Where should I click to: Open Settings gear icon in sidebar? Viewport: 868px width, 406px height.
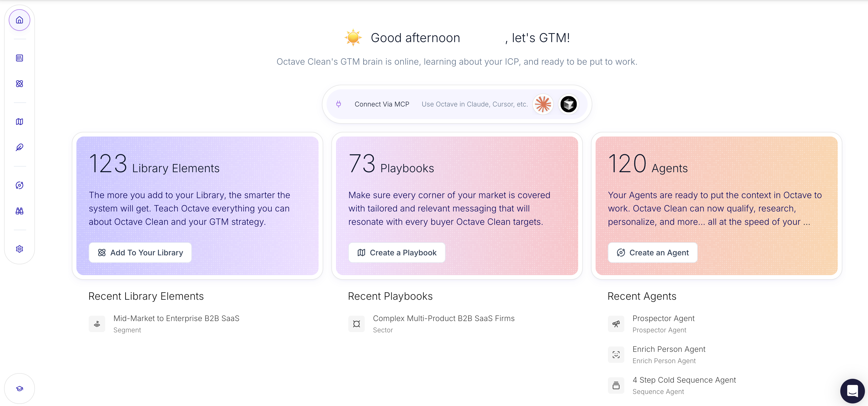click(19, 249)
